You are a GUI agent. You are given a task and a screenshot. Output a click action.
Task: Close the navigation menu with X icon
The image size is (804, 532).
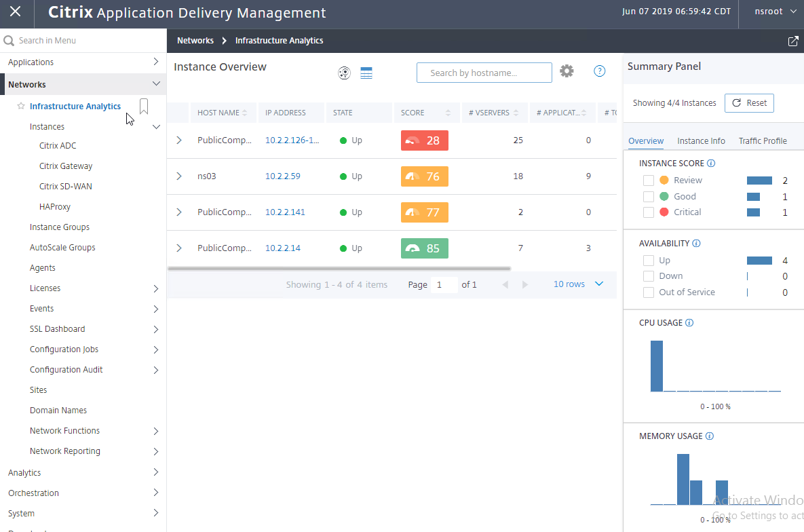(x=16, y=12)
